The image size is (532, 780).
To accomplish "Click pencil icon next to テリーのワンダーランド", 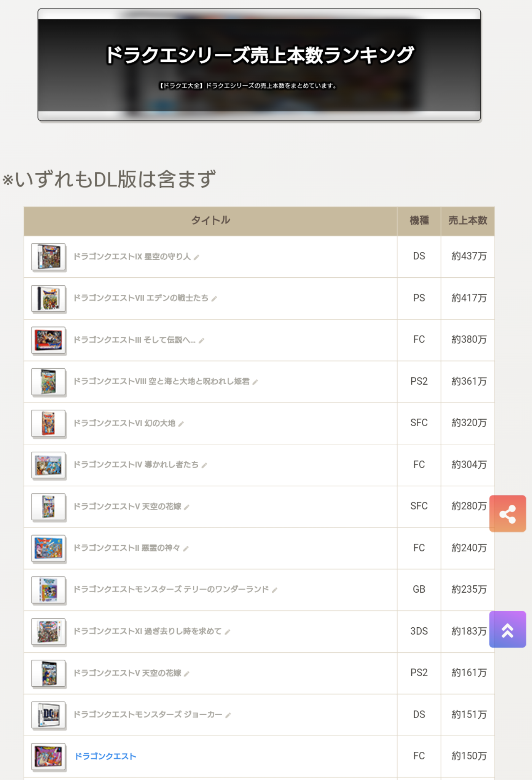I will [275, 590].
